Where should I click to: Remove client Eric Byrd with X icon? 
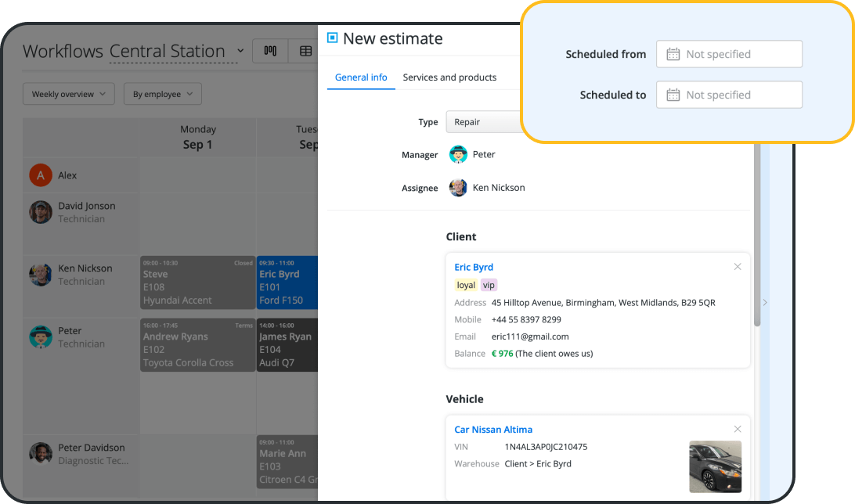pyautogui.click(x=737, y=267)
